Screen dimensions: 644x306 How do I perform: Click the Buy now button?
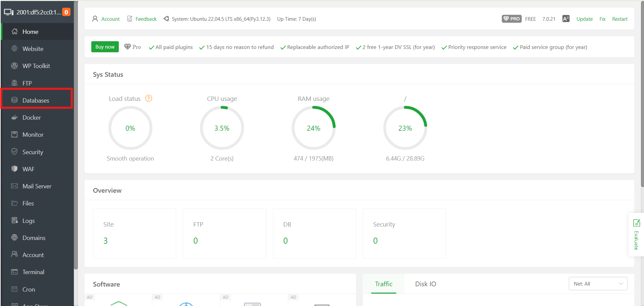click(105, 47)
